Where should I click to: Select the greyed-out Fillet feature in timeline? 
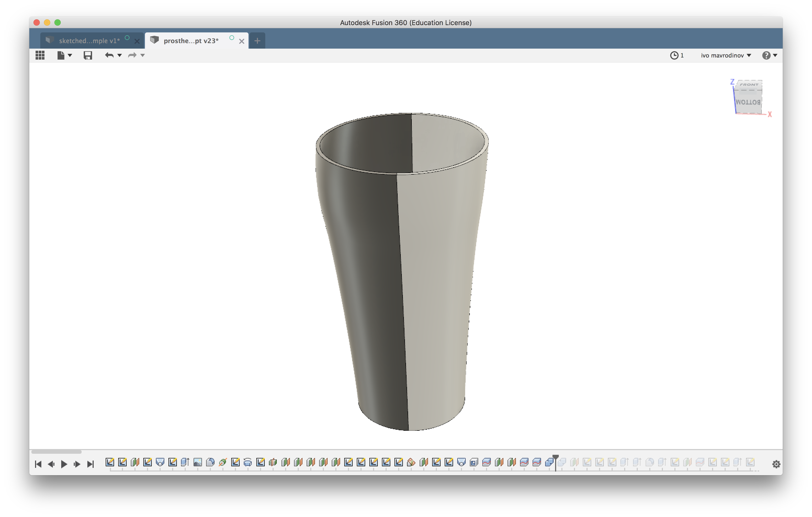click(x=650, y=462)
